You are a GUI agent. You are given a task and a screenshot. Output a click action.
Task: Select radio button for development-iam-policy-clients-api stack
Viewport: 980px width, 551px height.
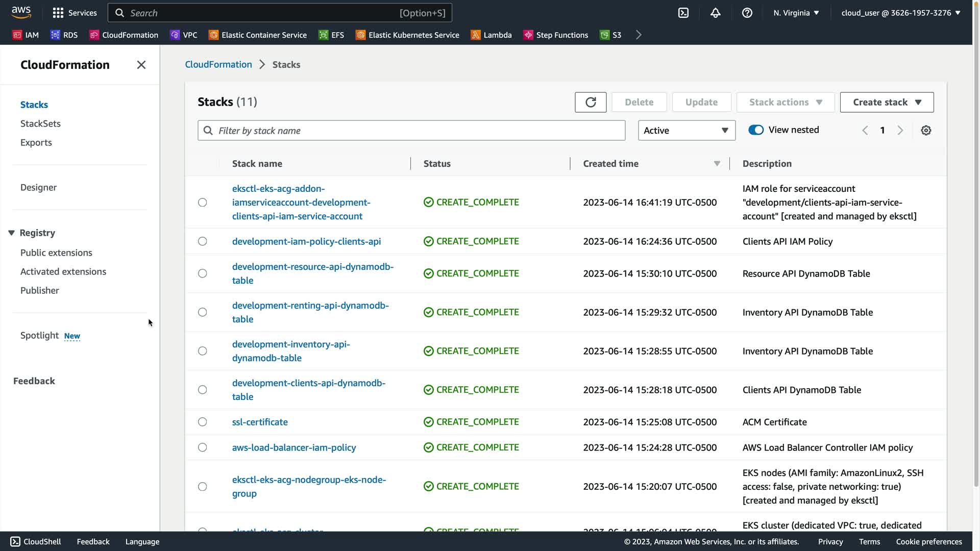(x=203, y=241)
